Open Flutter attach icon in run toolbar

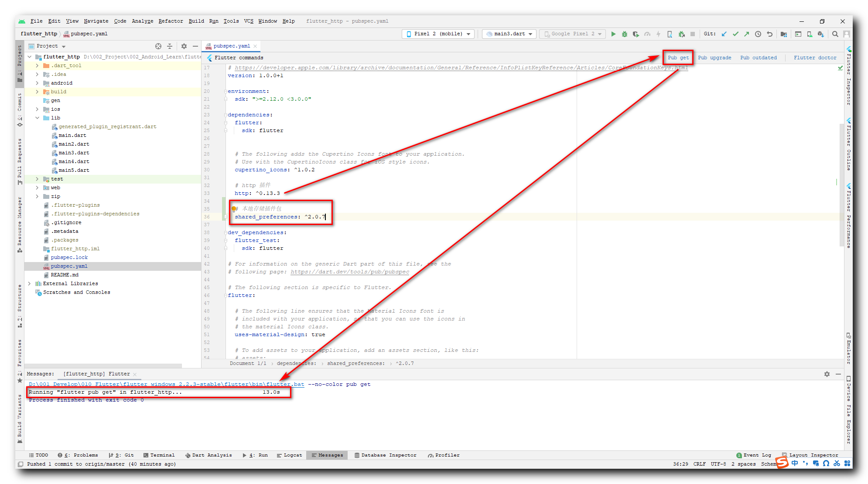coord(670,34)
